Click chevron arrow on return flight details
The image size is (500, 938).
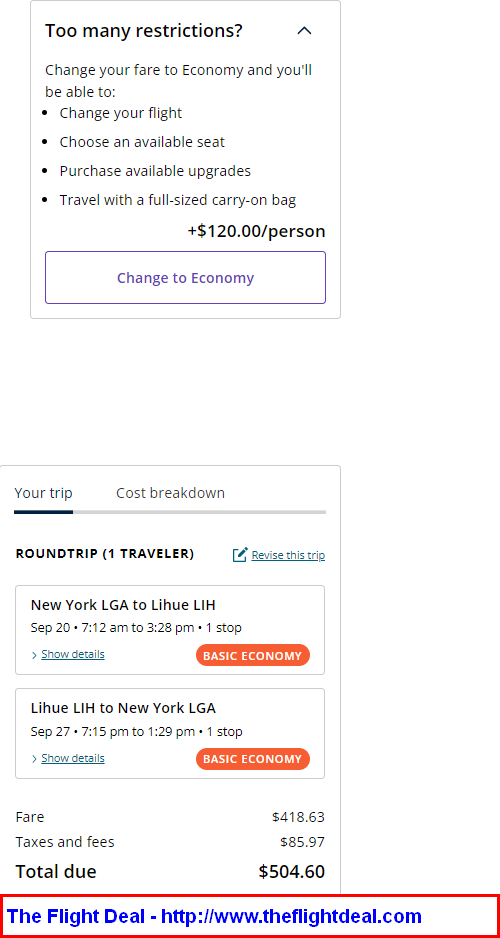tap(34, 759)
